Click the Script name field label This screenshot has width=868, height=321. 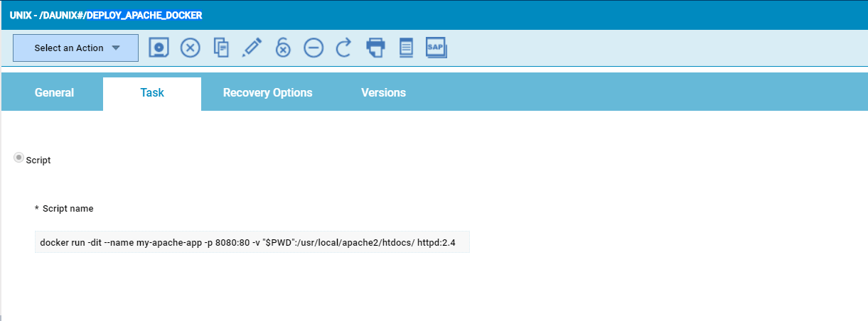click(x=68, y=209)
